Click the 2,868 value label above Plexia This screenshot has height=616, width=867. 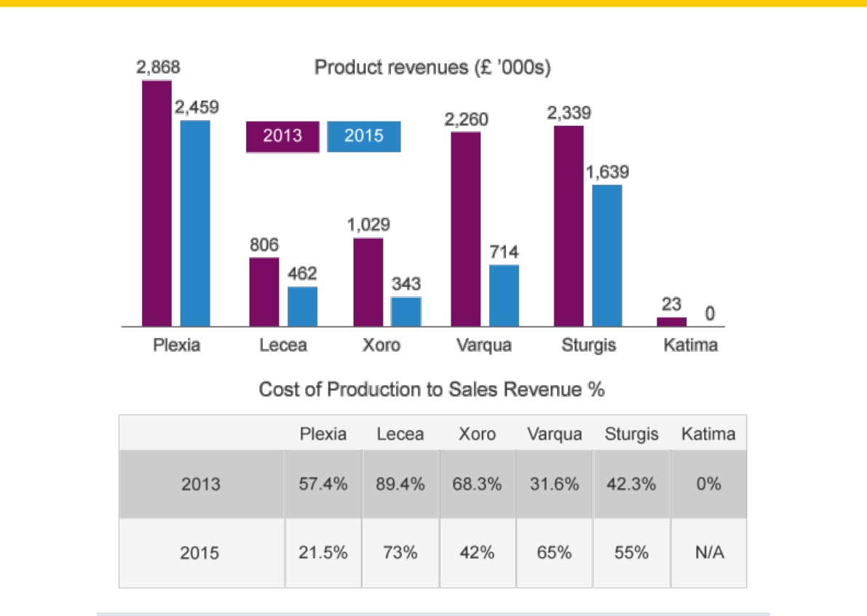158,67
